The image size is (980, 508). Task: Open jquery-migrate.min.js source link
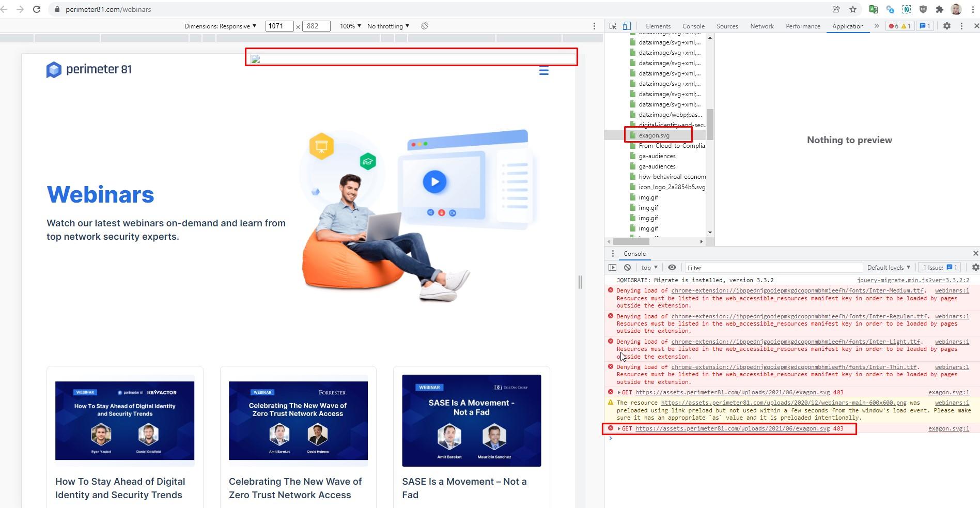913,280
